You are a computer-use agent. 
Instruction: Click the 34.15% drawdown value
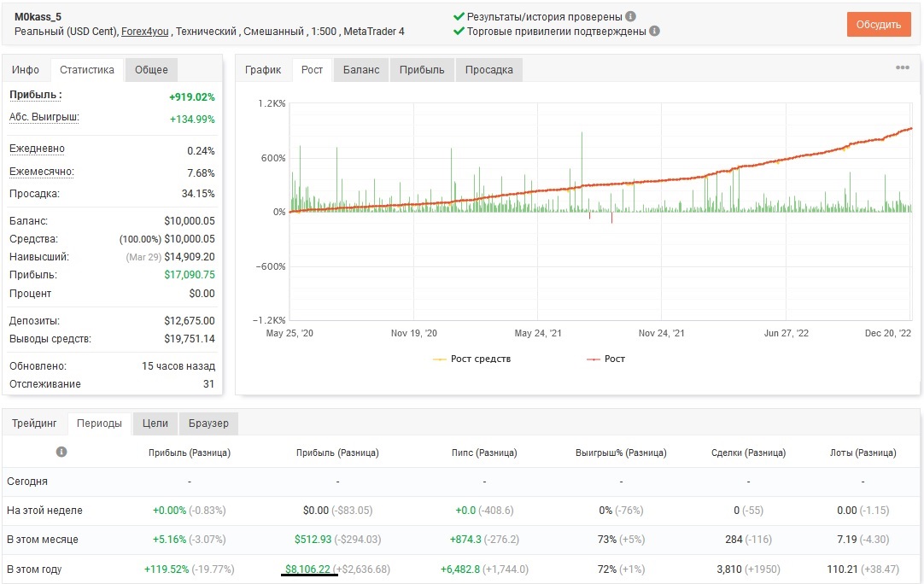(198, 193)
